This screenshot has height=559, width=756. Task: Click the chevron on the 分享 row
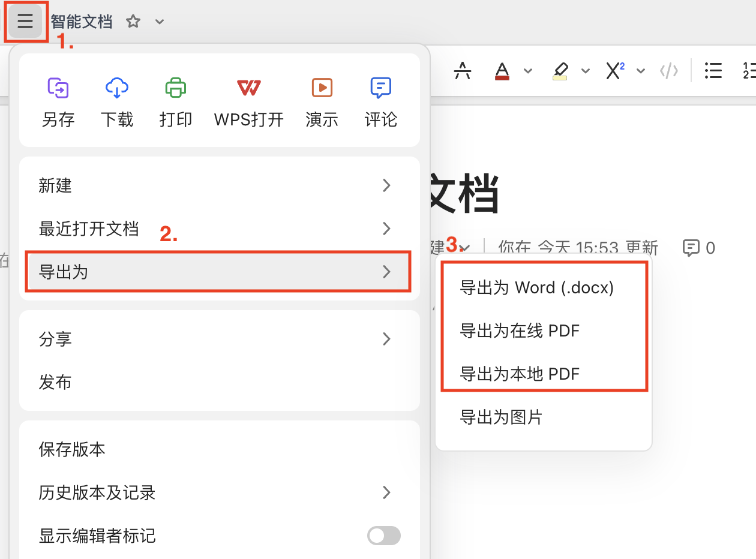386,339
